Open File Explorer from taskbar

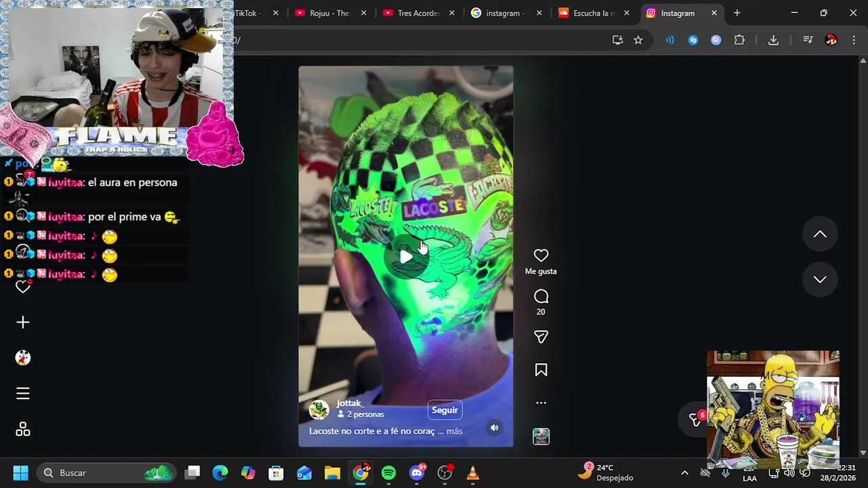point(332,473)
